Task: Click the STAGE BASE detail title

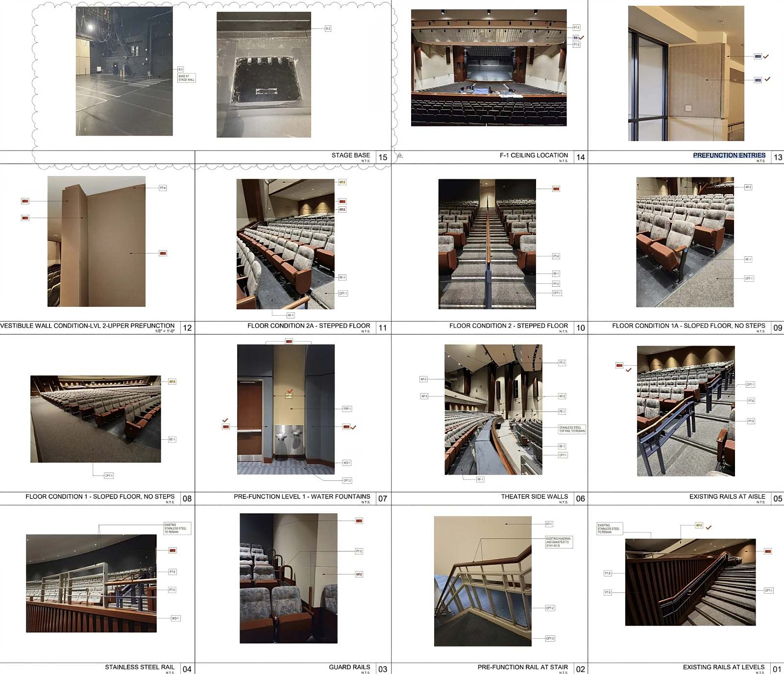Action: click(x=350, y=155)
